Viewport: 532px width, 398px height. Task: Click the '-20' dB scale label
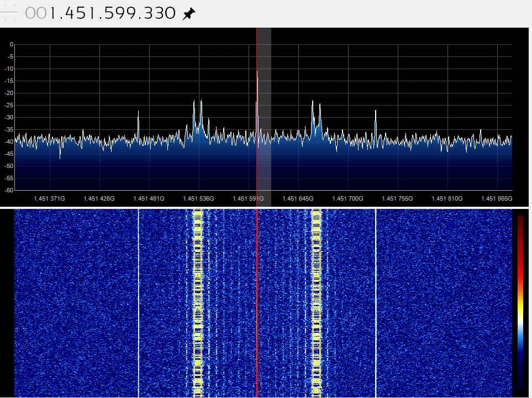point(9,93)
